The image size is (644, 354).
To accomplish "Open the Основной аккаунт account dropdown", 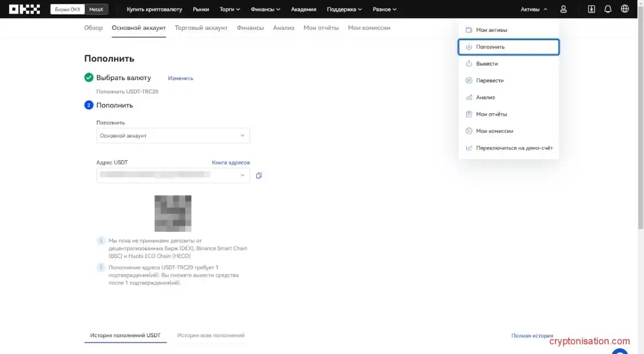I will [173, 136].
